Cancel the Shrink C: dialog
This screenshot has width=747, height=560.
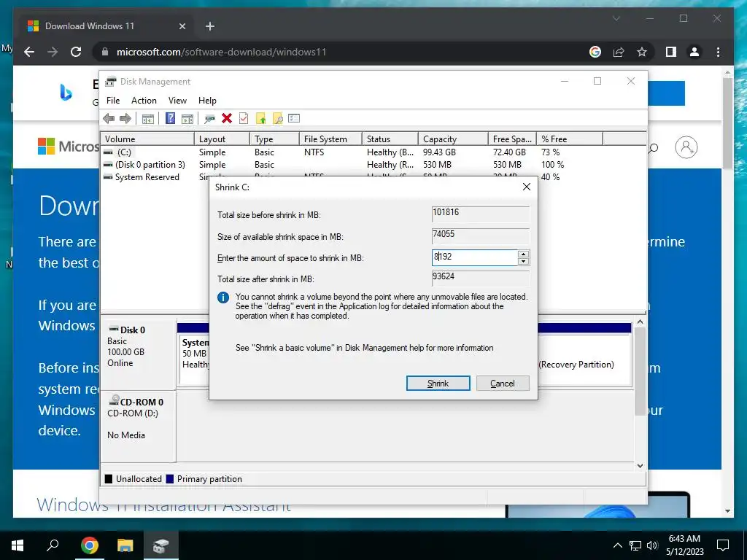[502, 384]
